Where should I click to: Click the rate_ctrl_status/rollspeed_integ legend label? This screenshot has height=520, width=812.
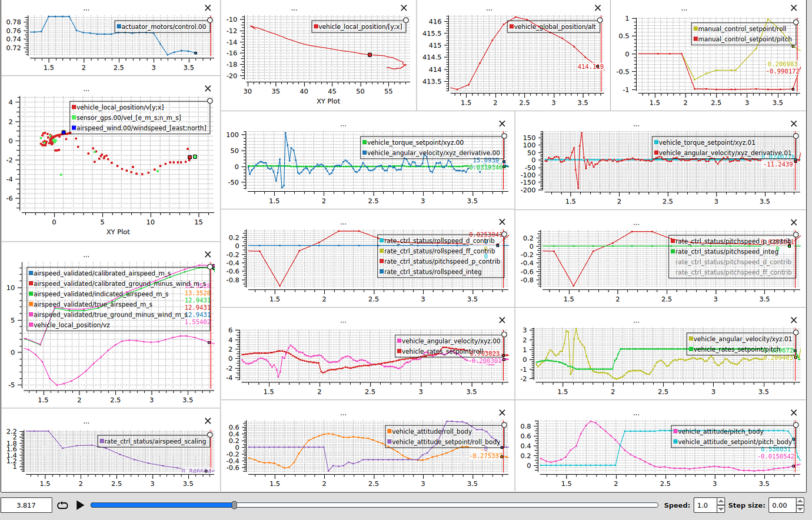pyautogui.click(x=433, y=272)
